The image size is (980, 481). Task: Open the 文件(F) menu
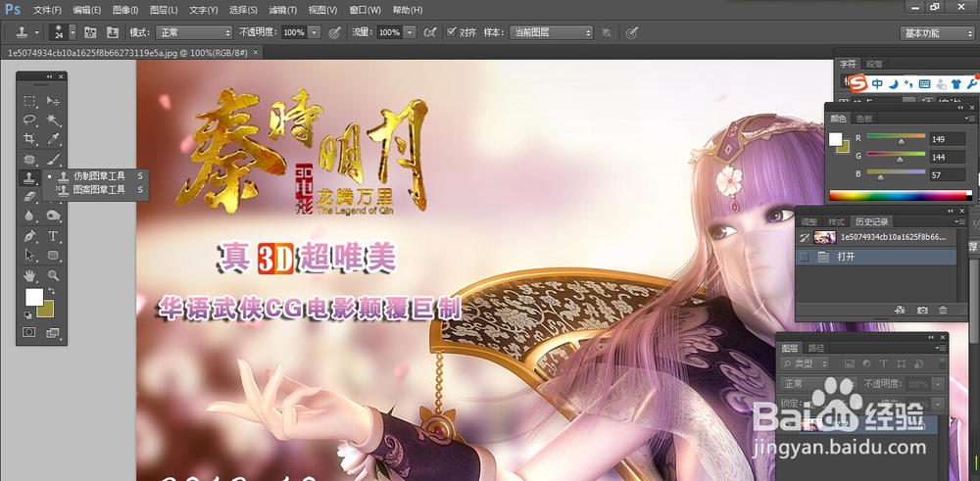pyautogui.click(x=47, y=10)
